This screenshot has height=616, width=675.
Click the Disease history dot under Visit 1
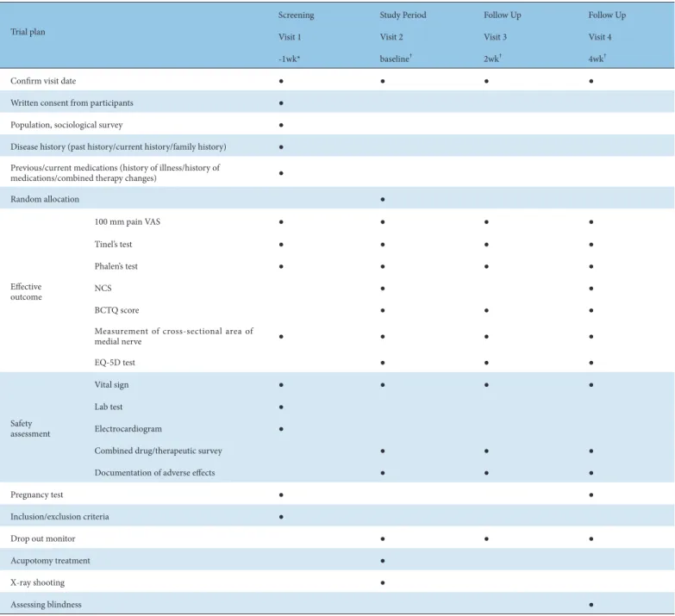pos(281,147)
